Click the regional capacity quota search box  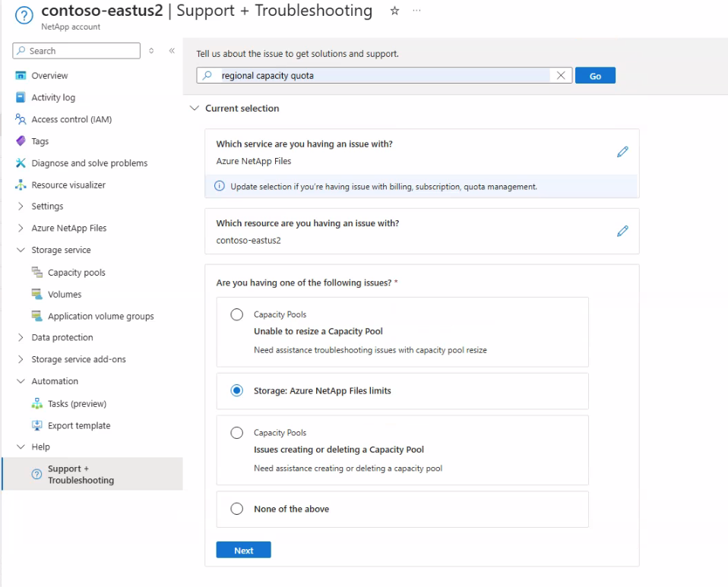[x=385, y=75]
